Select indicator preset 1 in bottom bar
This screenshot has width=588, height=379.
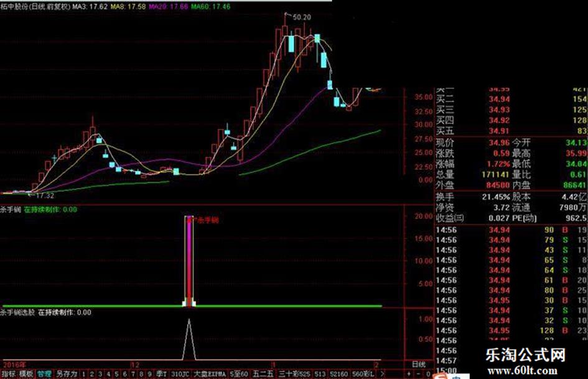click(x=83, y=374)
